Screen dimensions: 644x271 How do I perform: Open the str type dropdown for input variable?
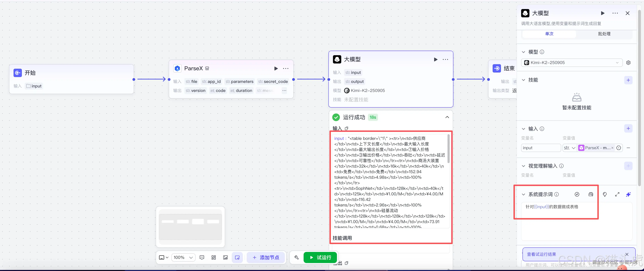tap(570, 148)
